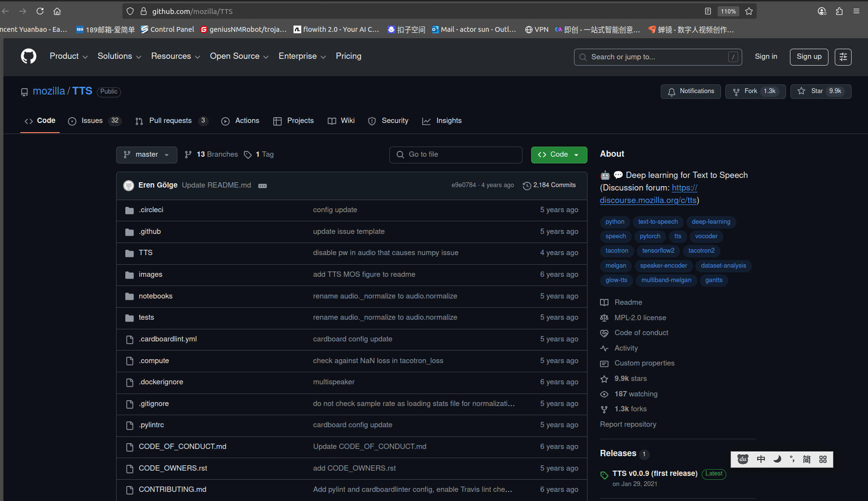Select the python topic tag

(x=614, y=222)
